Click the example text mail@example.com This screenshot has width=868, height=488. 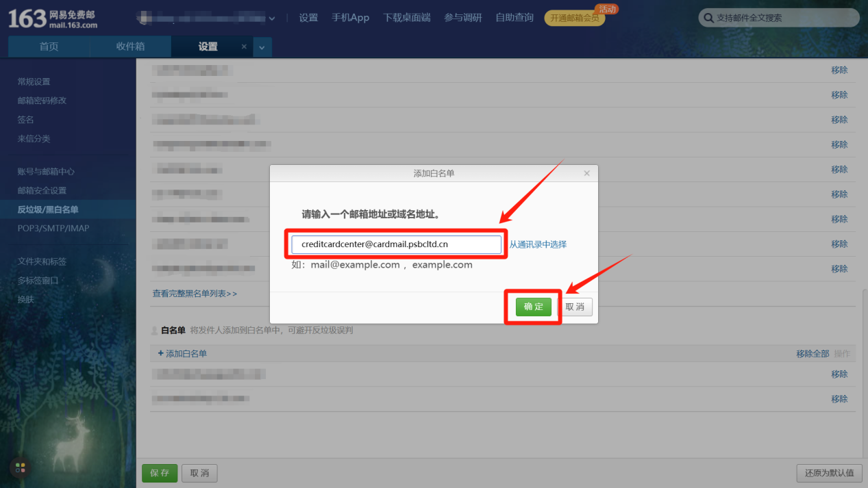[x=355, y=265]
